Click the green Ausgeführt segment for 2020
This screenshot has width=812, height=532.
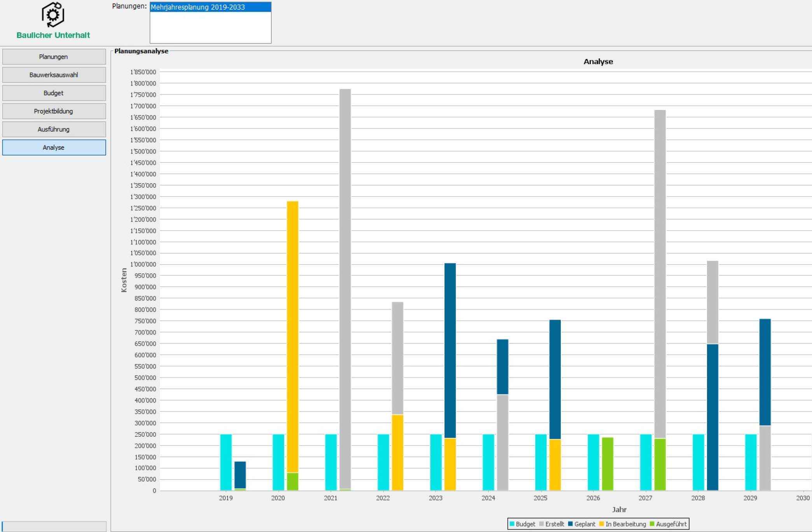292,481
